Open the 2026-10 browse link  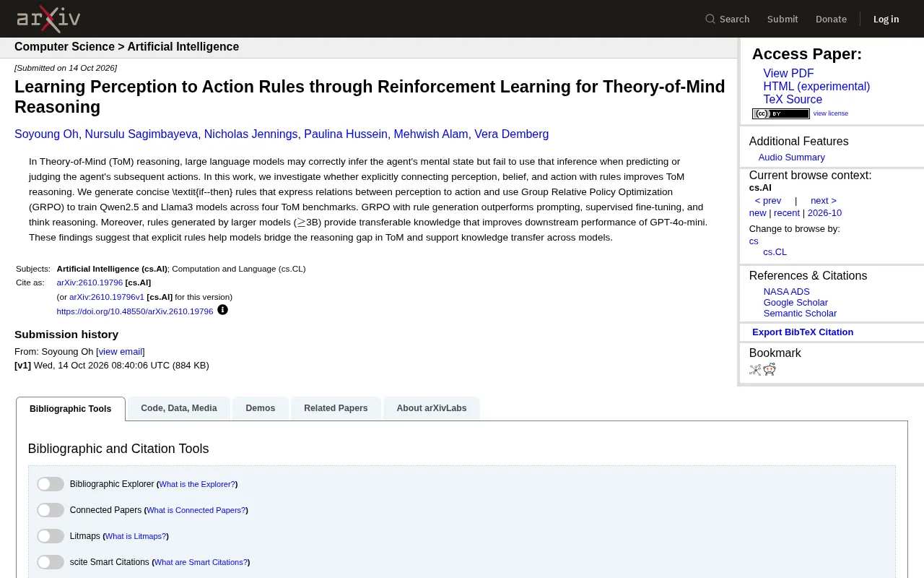[x=824, y=213]
